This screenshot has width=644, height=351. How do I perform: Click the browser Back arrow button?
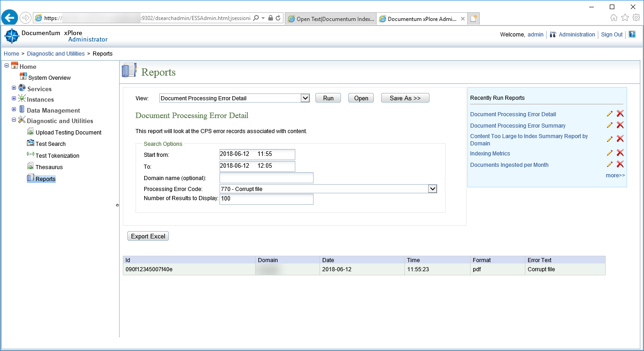10,18
